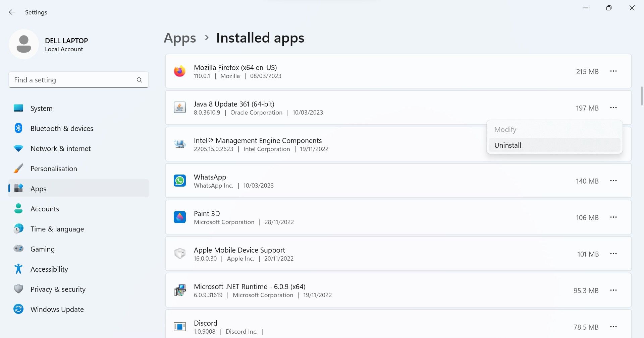Image resolution: width=644 pixels, height=338 pixels.
Task: Click the back arrow in Settings
Action: pos(12,12)
